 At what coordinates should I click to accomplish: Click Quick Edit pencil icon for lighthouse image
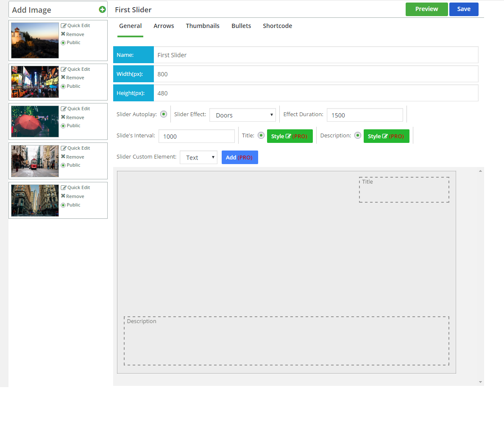point(64,26)
